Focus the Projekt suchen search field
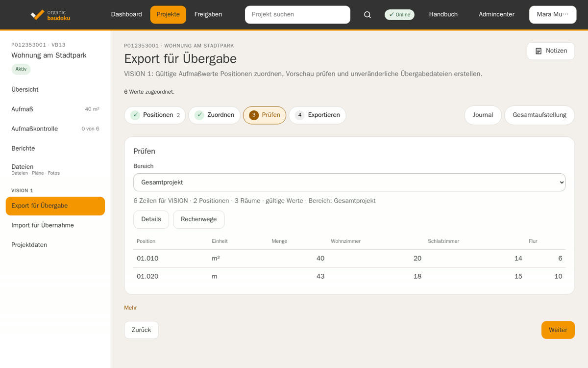 click(297, 15)
